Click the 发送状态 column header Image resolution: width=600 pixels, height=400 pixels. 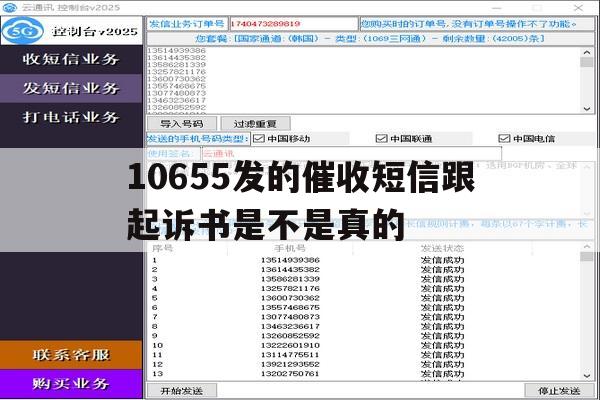pyautogui.click(x=442, y=248)
